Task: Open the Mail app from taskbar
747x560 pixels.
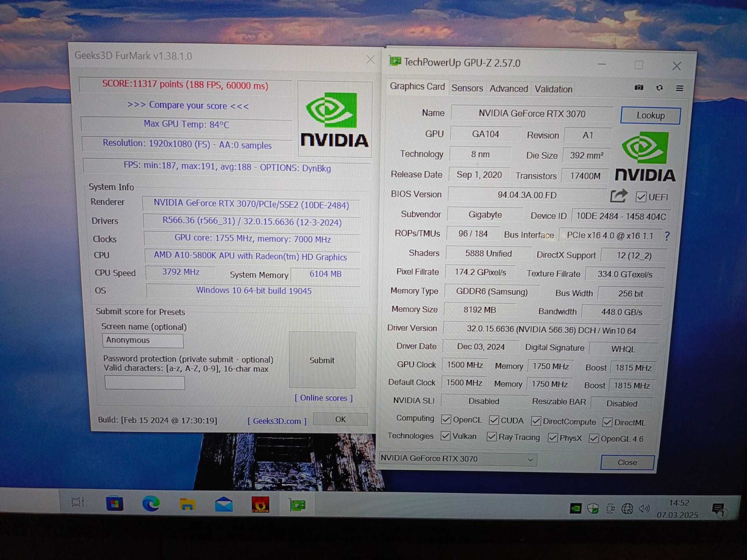Action: pos(224,505)
